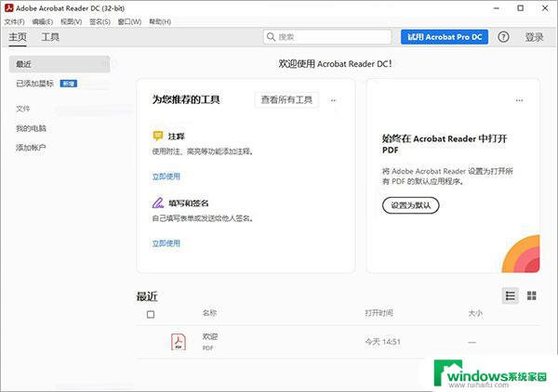Screen dimensions: 558x392
Task: Click the yellow 注释 comment icon
Action: click(158, 136)
